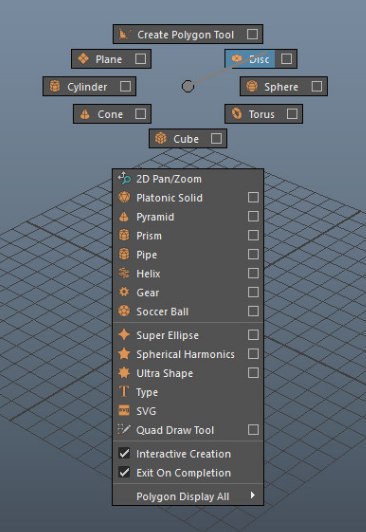Open the Cube option box
The height and width of the screenshot is (532, 366).
point(216,138)
